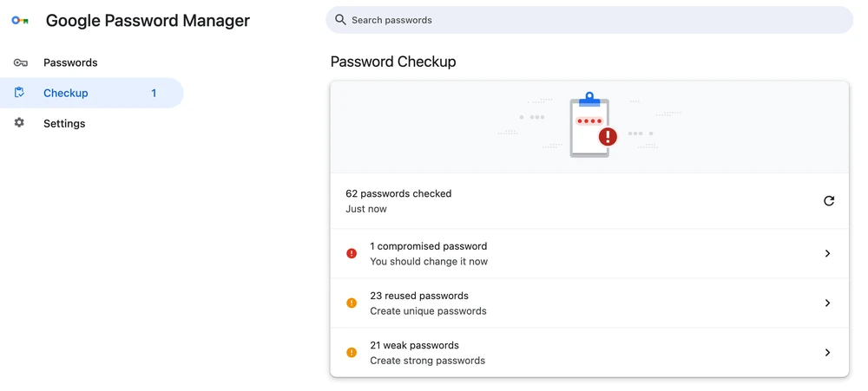Open the '23 reused passwords' entry

(419, 297)
